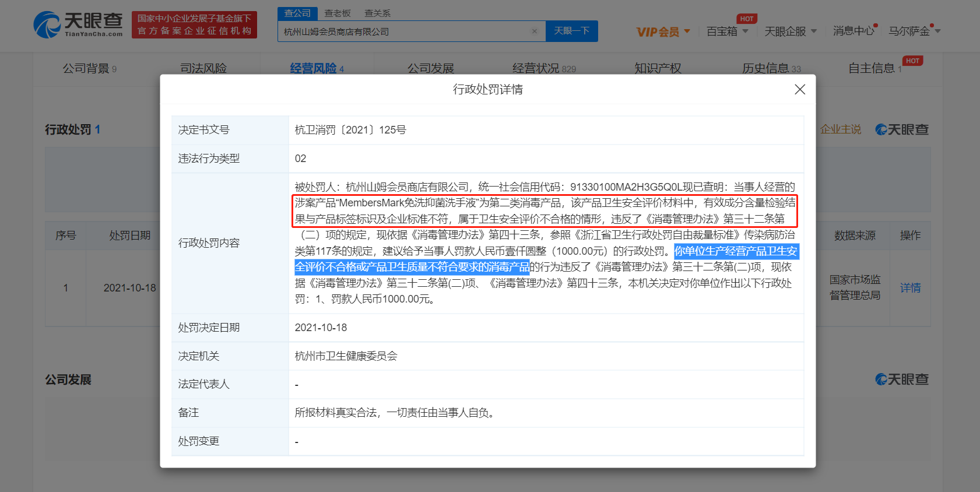The height and width of the screenshot is (492, 980).
Task: Open the 公司发展 tab
Action: 431,69
